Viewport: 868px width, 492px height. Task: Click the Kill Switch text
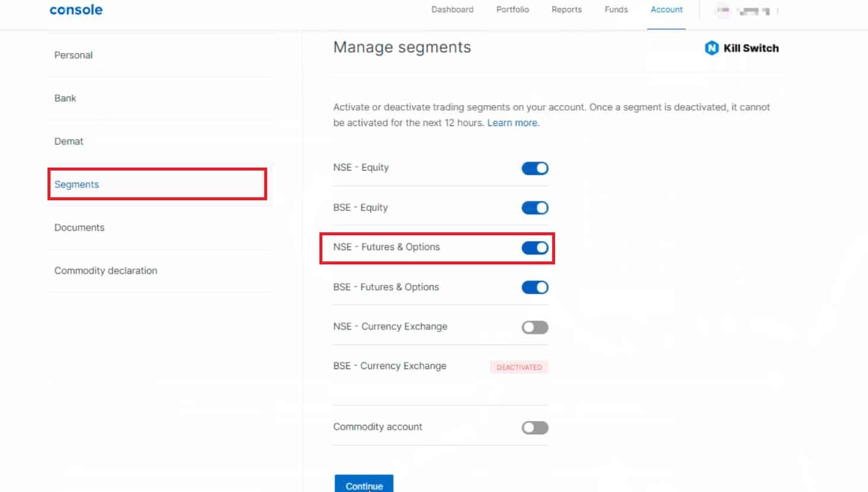click(x=751, y=48)
